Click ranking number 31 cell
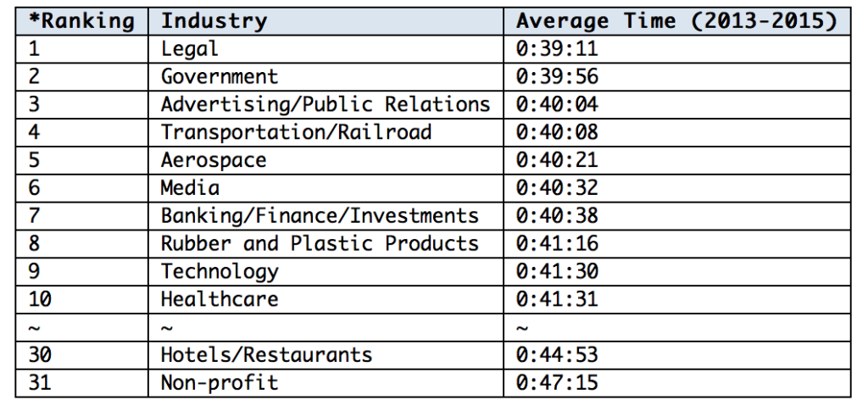The height and width of the screenshot is (411, 868). 42,383
